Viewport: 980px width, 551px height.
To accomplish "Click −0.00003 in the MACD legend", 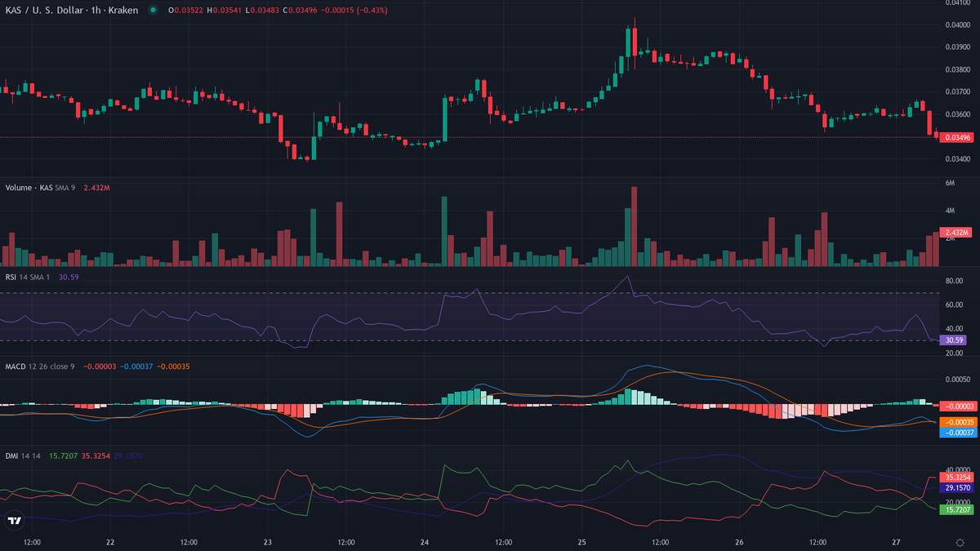I will click(x=99, y=366).
